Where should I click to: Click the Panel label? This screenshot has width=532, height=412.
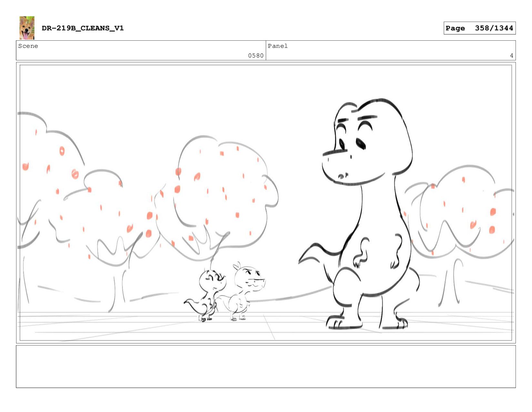(x=278, y=46)
